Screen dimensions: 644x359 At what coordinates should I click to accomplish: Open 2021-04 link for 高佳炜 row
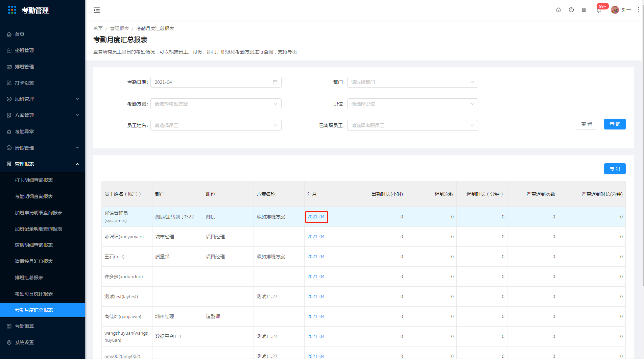[316, 316]
